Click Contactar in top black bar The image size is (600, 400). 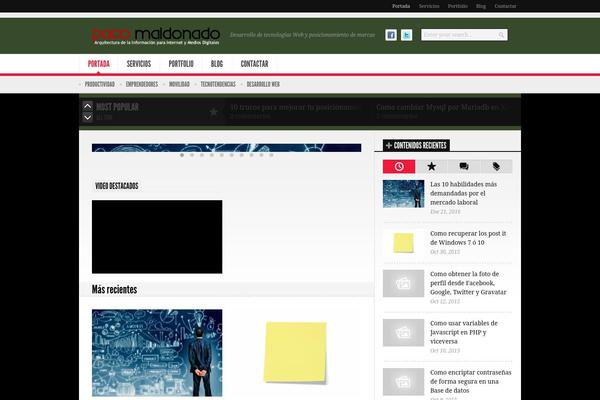(505, 6)
